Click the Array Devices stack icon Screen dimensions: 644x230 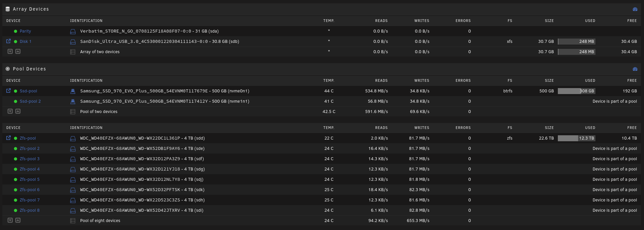[x=8, y=9]
